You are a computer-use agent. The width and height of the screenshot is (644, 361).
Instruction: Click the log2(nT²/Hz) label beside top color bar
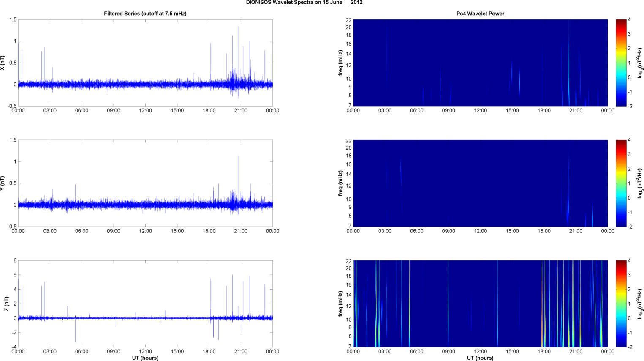640,63
